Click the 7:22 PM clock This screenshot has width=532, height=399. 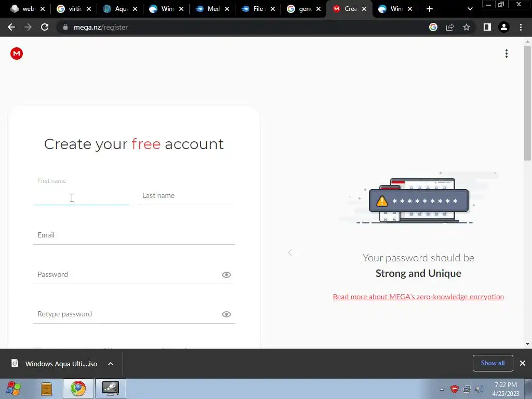506,385
